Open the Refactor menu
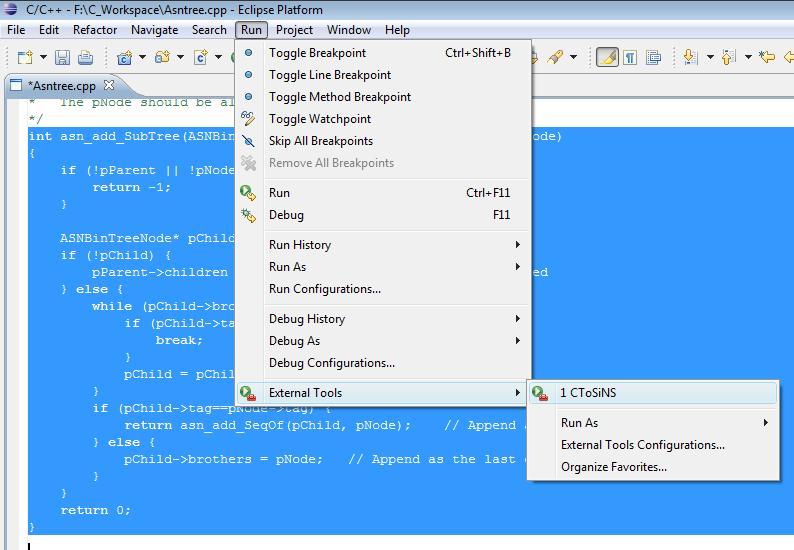The height and width of the screenshot is (550, 794). [x=95, y=30]
